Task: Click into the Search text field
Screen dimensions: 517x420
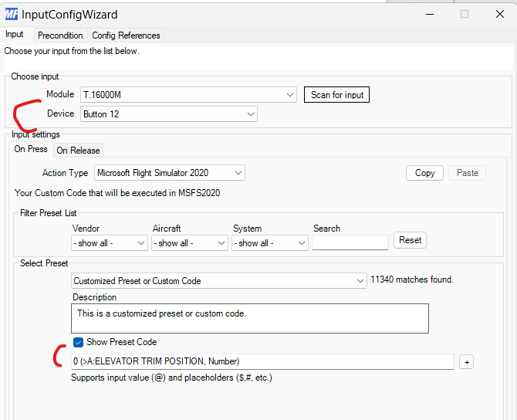Action: 350,242
